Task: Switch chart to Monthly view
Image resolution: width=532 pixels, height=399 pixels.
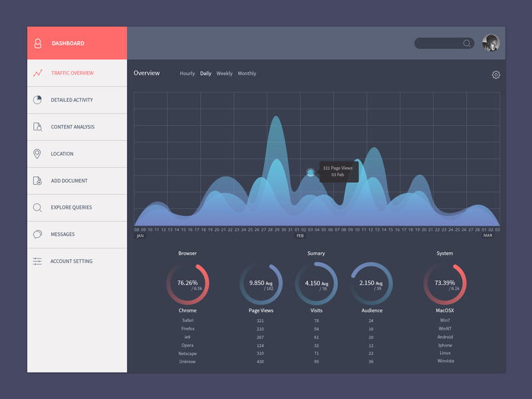Action: tap(247, 73)
